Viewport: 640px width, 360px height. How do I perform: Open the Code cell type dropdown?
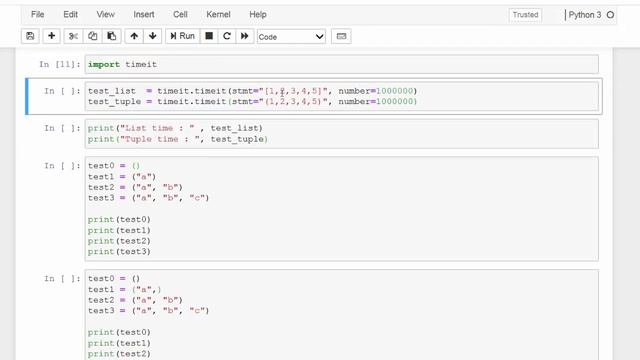291,37
